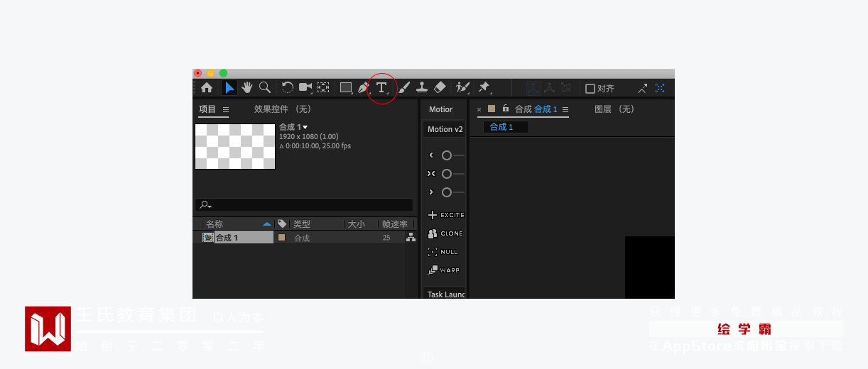Switch to the 效果控件 (无) tab

[x=283, y=109]
